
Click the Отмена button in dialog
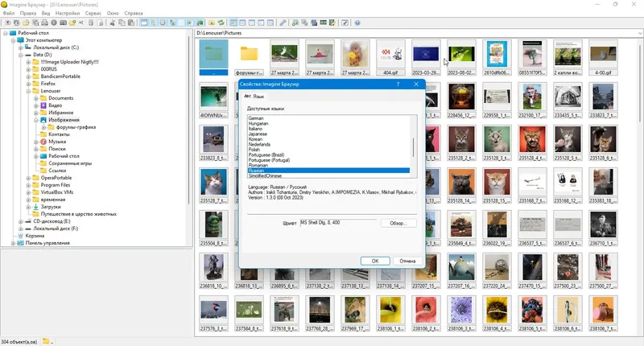[x=407, y=261]
